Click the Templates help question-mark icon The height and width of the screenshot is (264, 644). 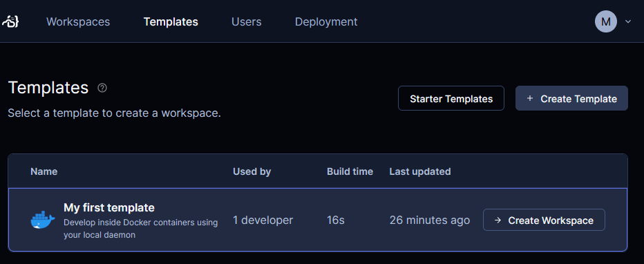102,88
